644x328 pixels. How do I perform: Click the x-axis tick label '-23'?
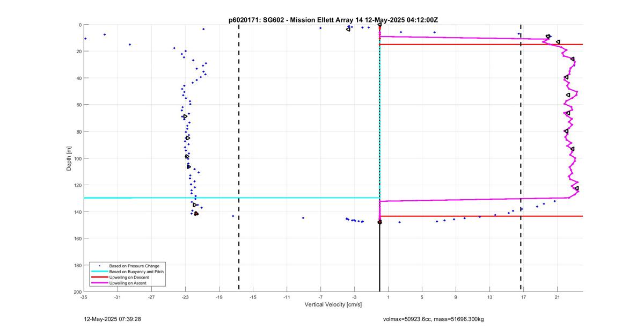tap(186, 297)
